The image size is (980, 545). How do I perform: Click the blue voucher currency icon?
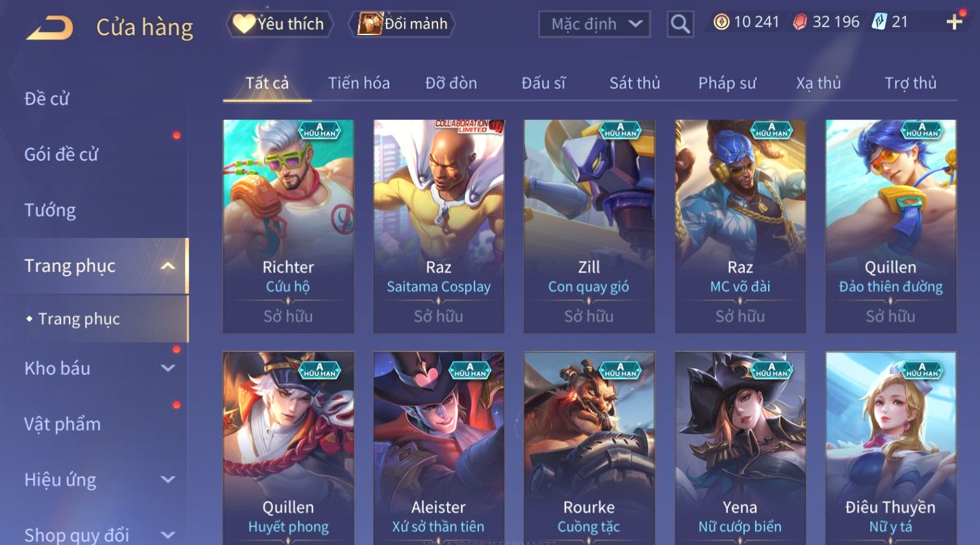(x=879, y=22)
